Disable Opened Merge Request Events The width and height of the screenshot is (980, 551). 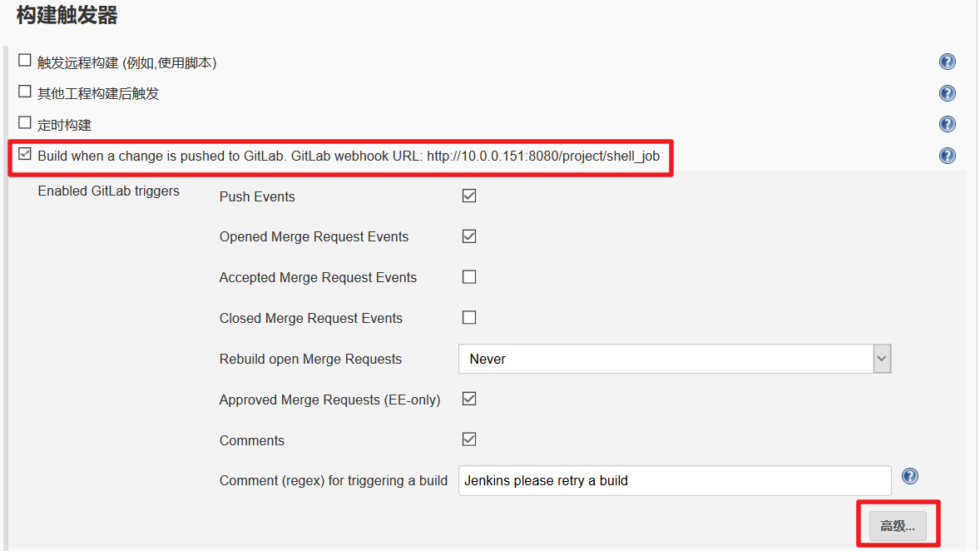[469, 236]
